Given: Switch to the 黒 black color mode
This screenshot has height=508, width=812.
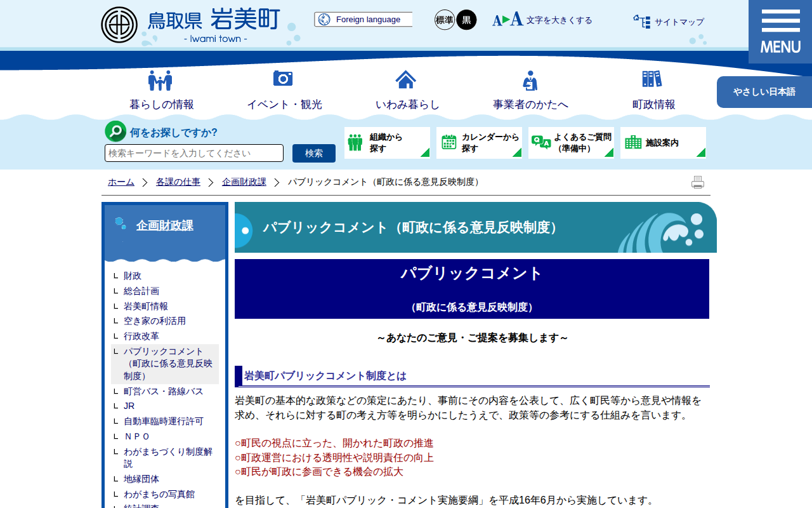Looking at the screenshot, I should tap(466, 20).
